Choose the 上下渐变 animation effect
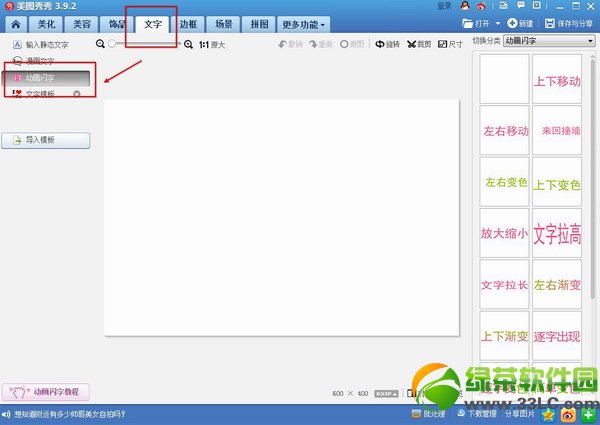 [504, 336]
